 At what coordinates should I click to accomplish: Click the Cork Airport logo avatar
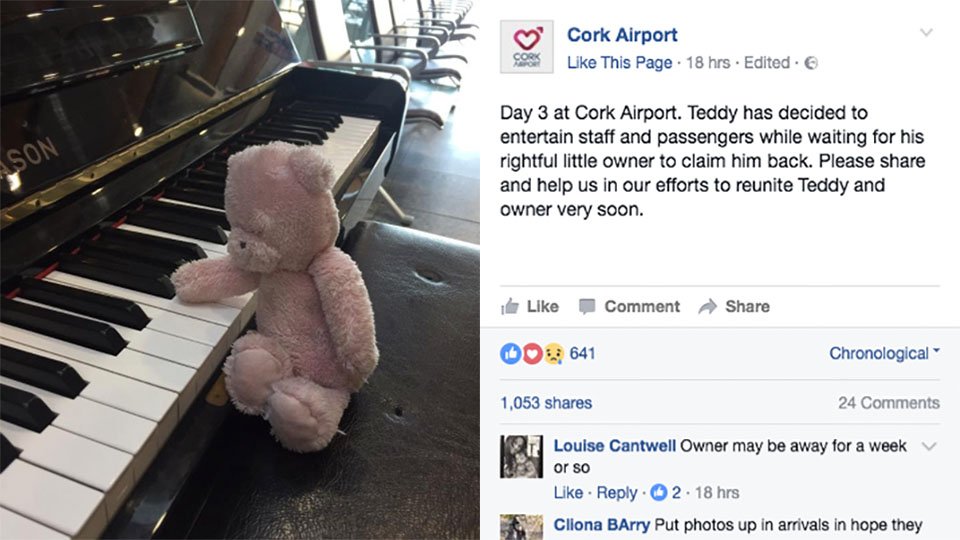[527, 47]
